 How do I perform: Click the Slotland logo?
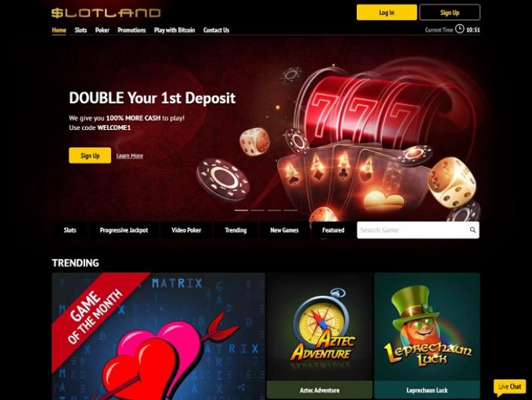(x=106, y=13)
